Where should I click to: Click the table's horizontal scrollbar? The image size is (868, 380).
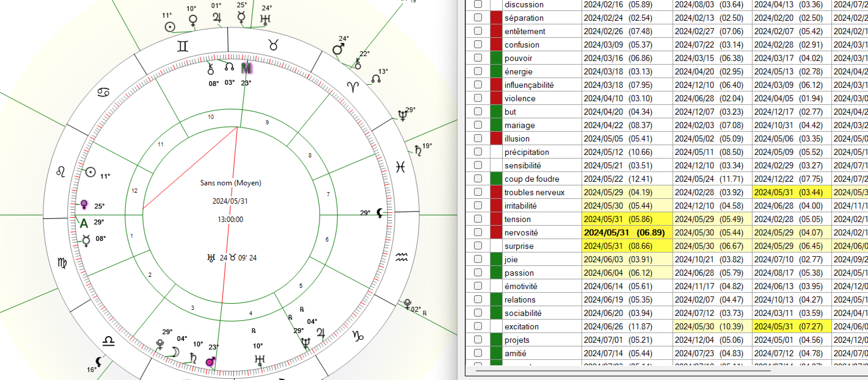623,371
